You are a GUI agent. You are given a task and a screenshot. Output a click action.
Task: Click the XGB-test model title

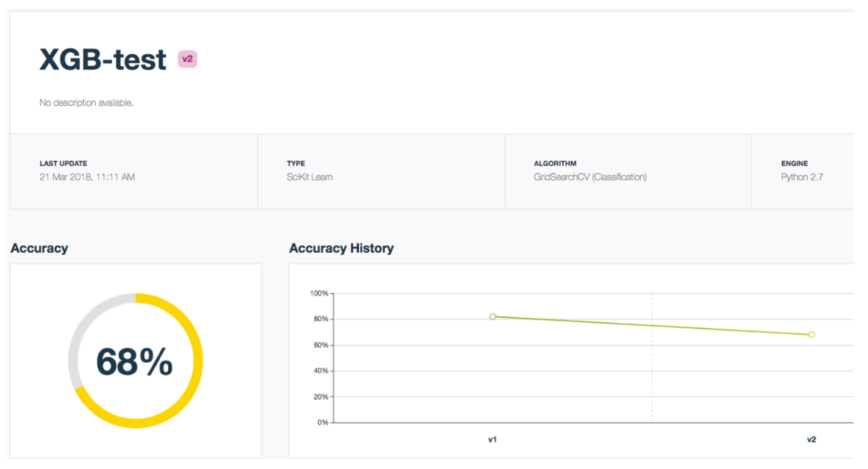pos(103,60)
